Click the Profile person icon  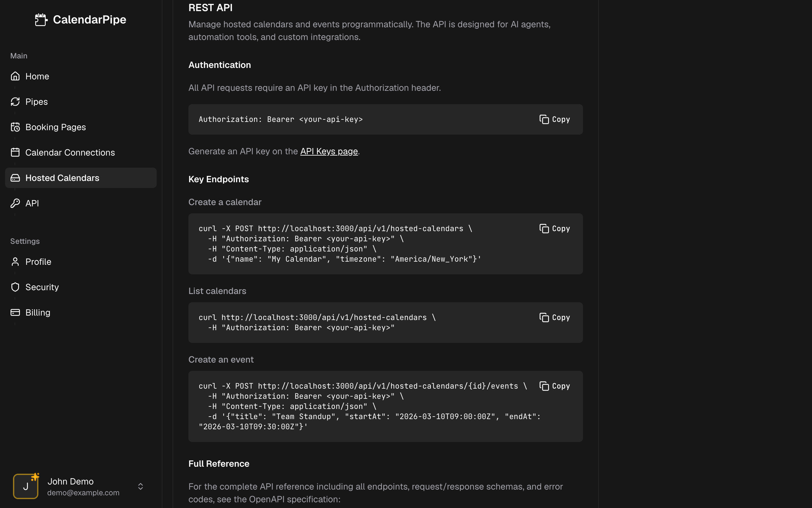[15, 262]
